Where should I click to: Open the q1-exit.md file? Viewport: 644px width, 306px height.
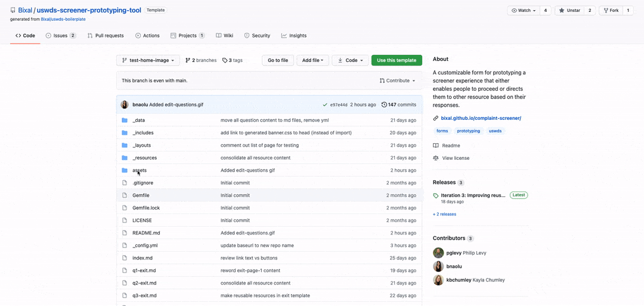pos(144,271)
